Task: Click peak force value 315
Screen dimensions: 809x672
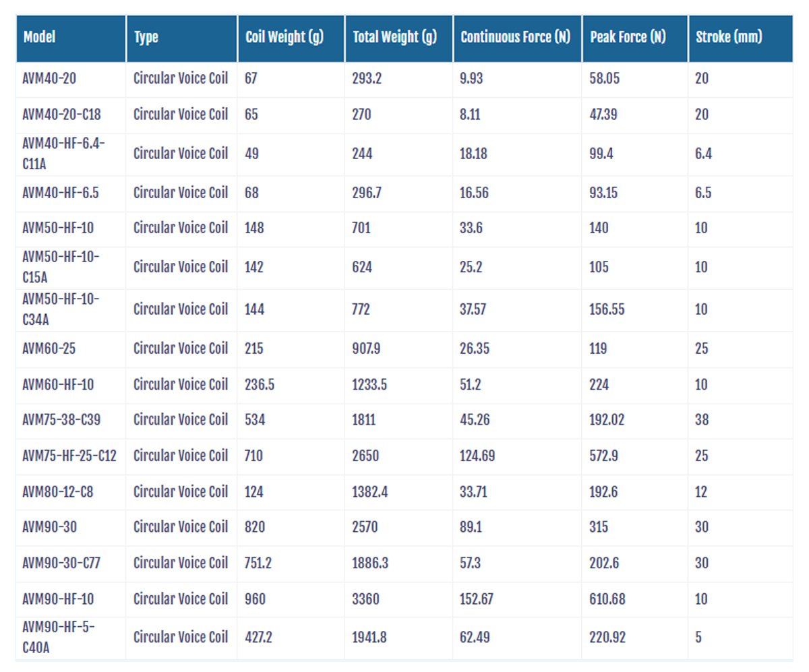Action: coord(599,527)
